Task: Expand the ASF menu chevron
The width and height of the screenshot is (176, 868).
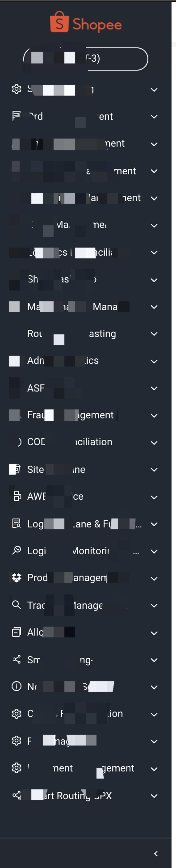Action: tap(154, 388)
